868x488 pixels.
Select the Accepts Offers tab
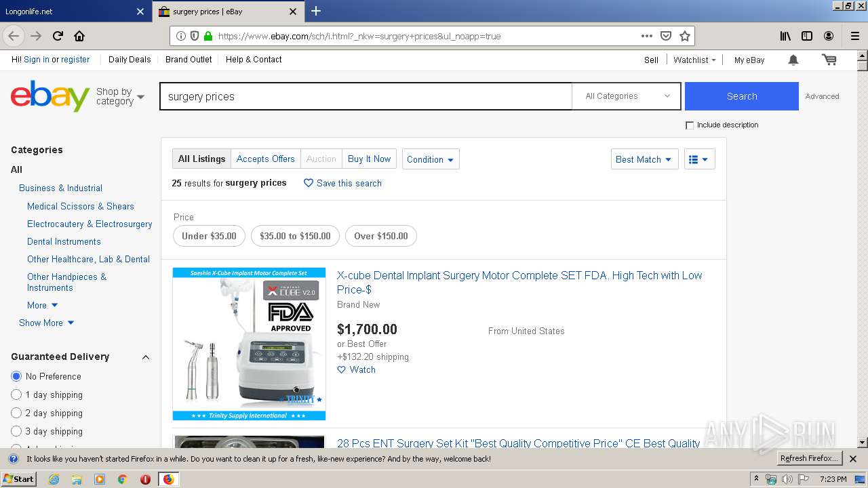[x=266, y=159]
